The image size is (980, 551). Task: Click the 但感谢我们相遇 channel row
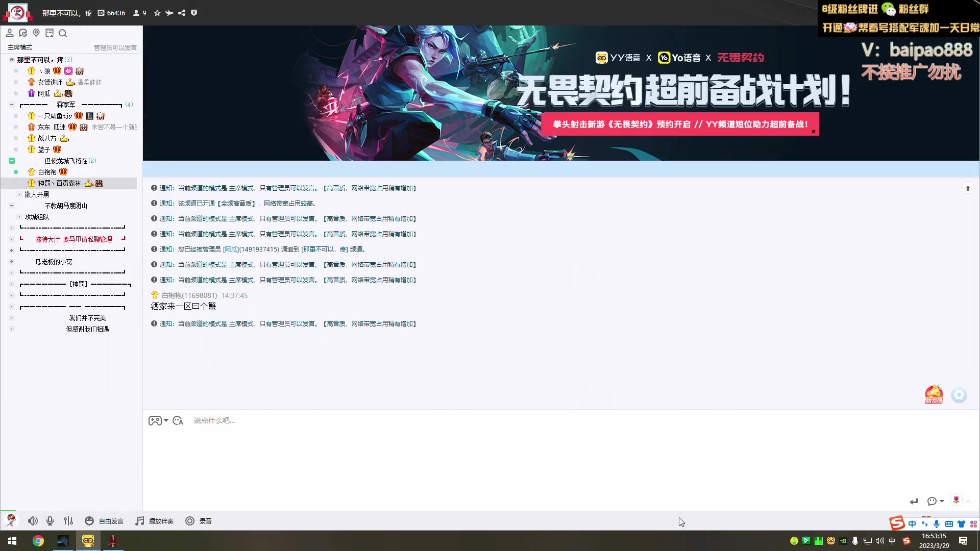[x=87, y=329]
